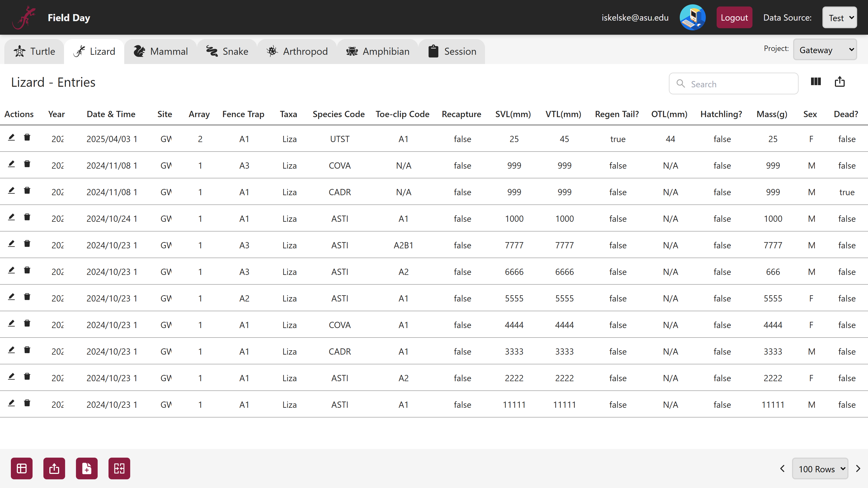Open the Session tab

coord(452,52)
